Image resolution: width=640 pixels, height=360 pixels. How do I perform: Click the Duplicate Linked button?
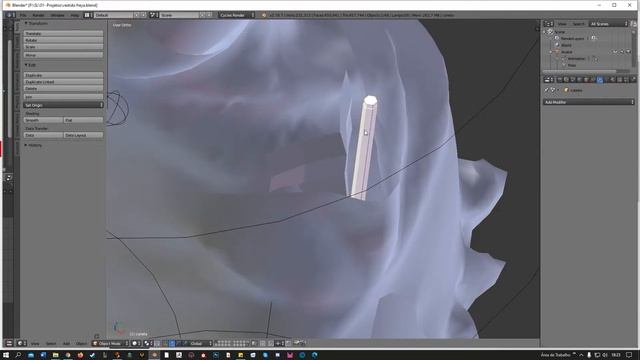tap(63, 82)
